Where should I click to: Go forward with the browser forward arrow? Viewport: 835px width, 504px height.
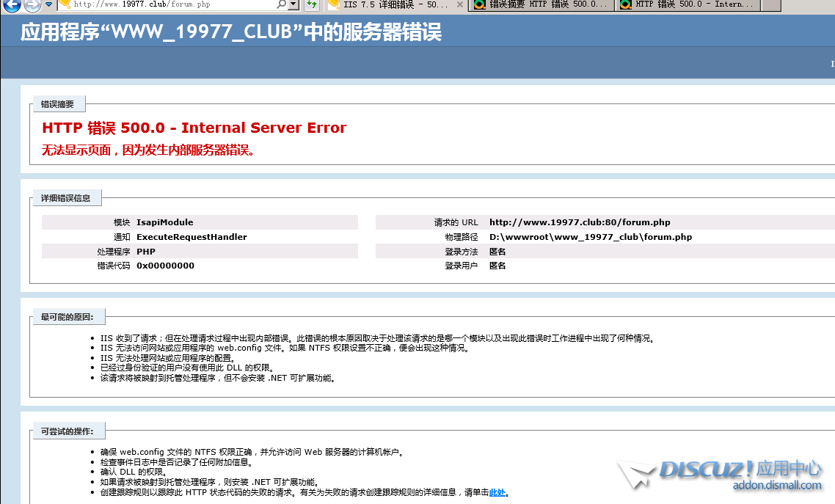[x=32, y=5]
